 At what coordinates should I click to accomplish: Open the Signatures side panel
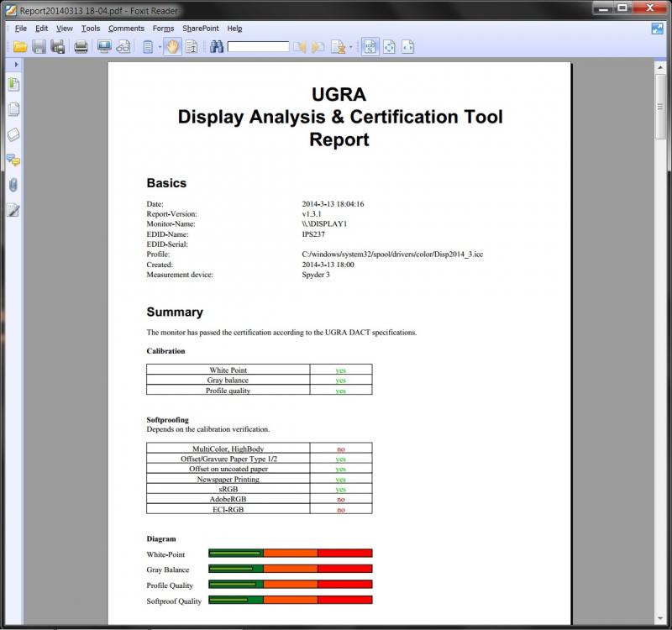[13, 210]
